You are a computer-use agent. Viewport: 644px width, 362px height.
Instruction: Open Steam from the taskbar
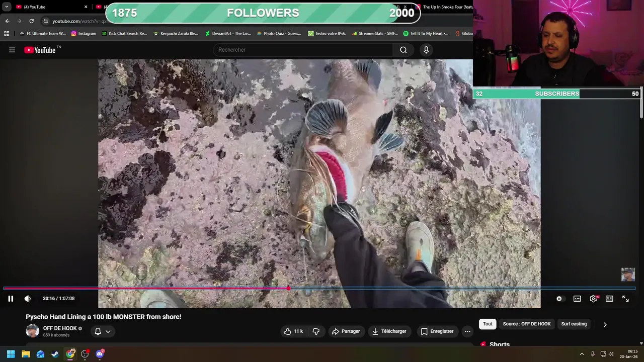(55, 354)
